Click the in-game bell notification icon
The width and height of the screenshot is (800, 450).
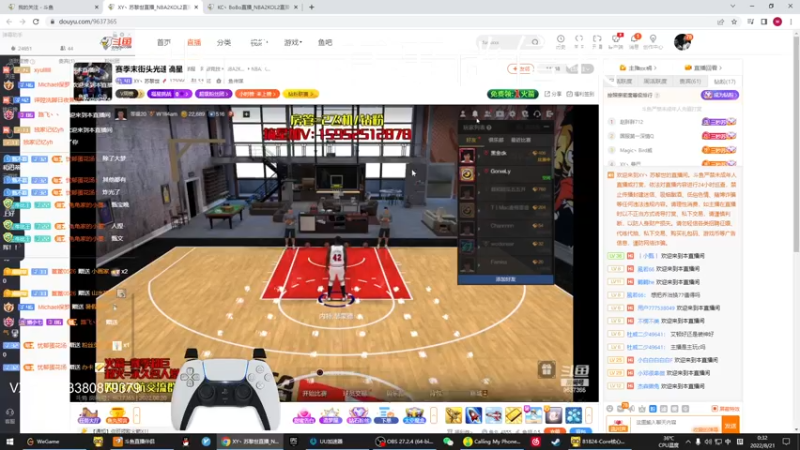475,114
